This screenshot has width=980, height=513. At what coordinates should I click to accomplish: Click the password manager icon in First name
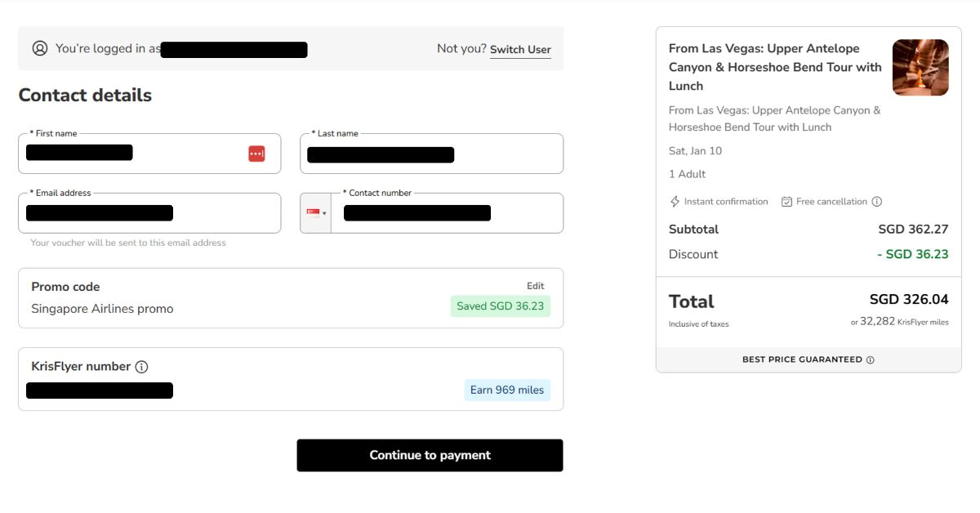[256, 154]
